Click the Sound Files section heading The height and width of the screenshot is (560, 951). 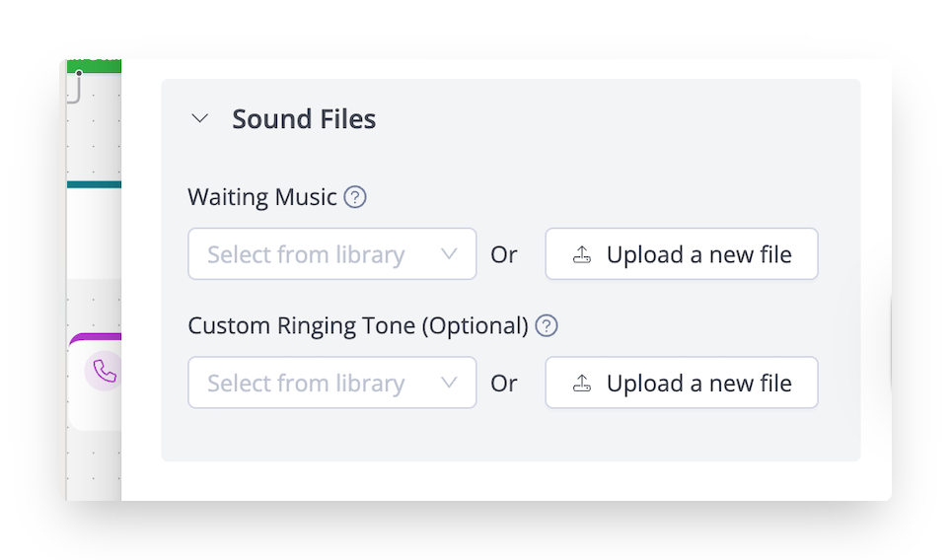coord(304,119)
